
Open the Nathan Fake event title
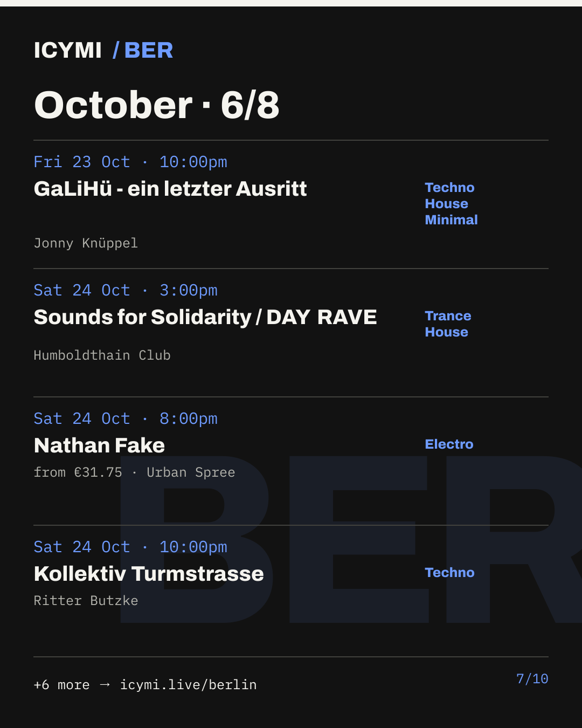[x=99, y=445]
